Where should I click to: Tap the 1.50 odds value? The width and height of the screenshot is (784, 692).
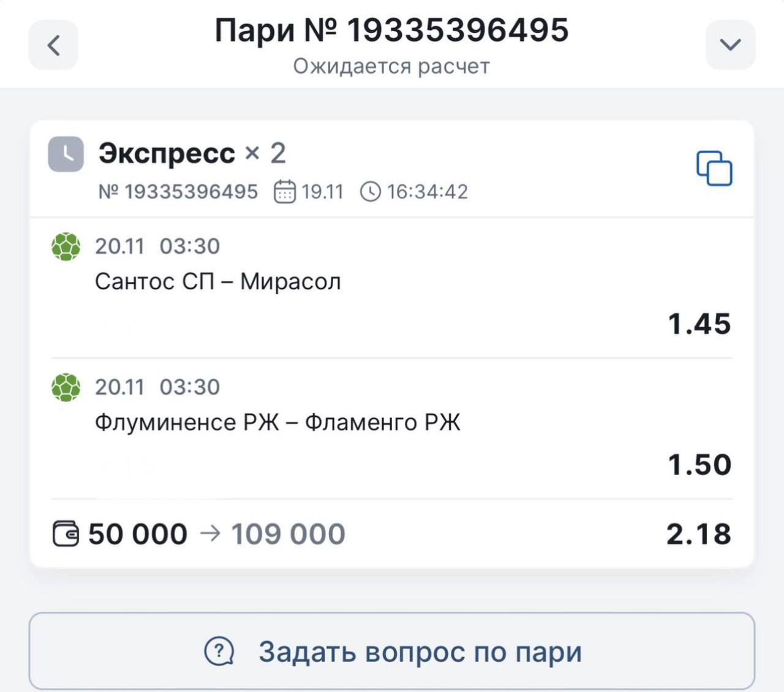[x=699, y=465]
